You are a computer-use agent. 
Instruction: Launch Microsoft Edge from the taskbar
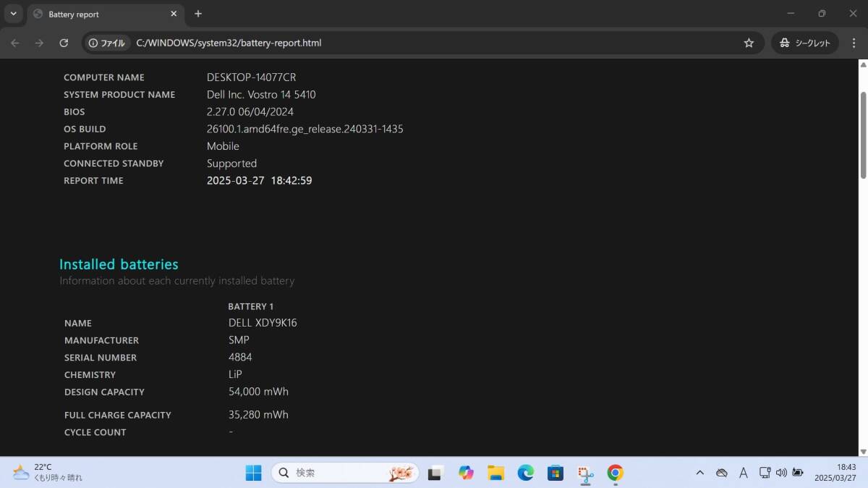[x=525, y=473]
